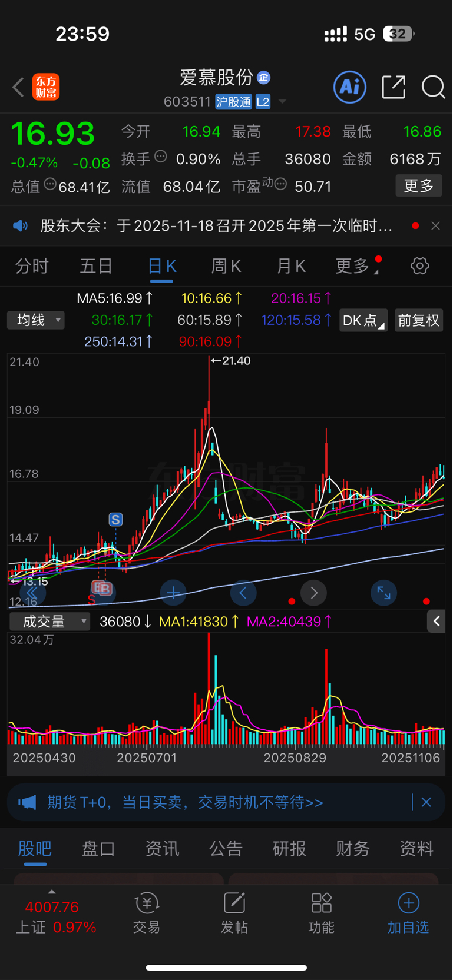Tap the blue S signal marker
The height and width of the screenshot is (980, 453).
pos(115,520)
